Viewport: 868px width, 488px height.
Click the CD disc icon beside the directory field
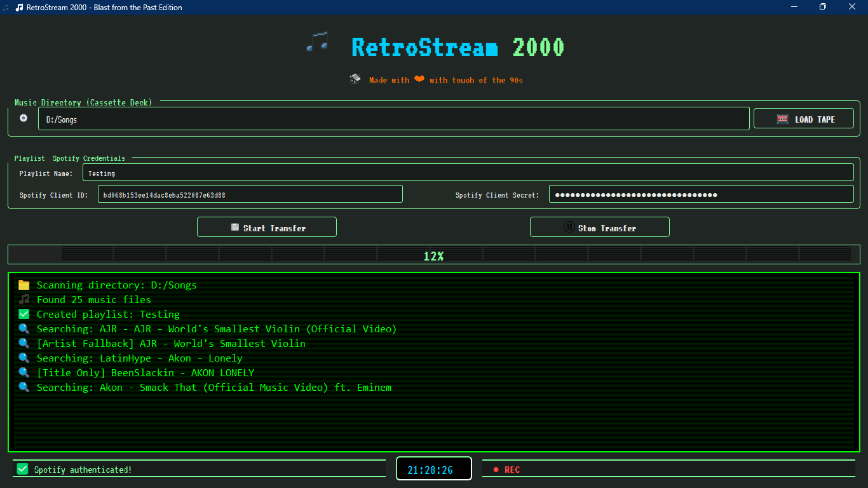pos(24,118)
